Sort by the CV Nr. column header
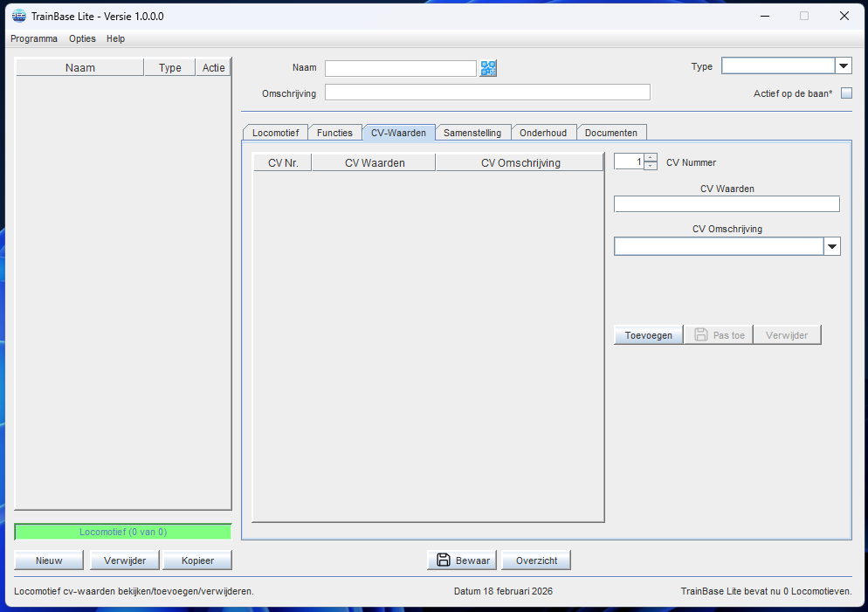The image size is (868, 612). (x=282, y=162)
